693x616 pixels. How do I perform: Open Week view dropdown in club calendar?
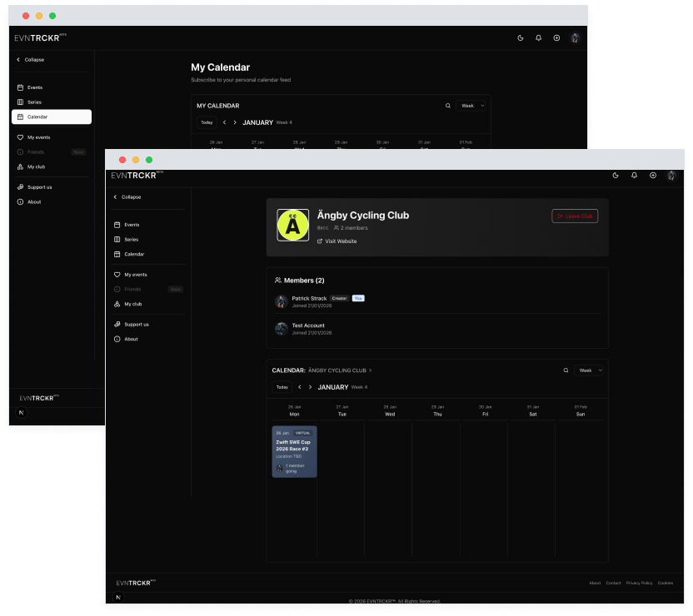590,370
